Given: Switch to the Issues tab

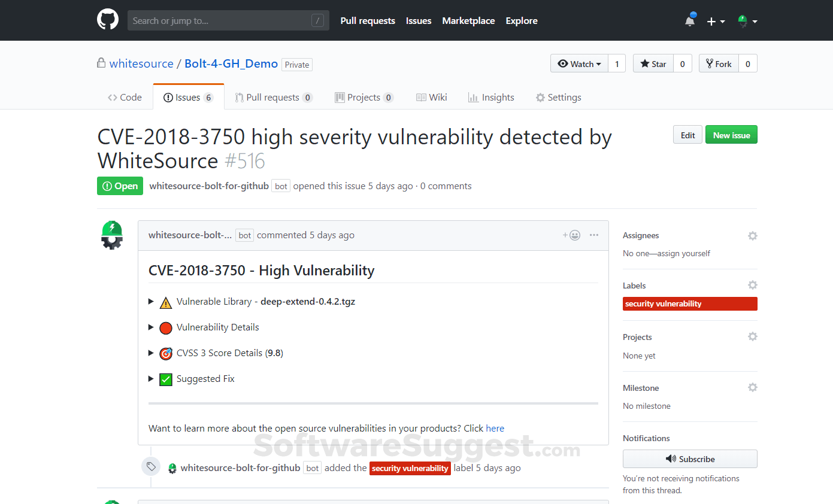Looking at the screenshot, I should pyautogui.click(x=189, y=97).
